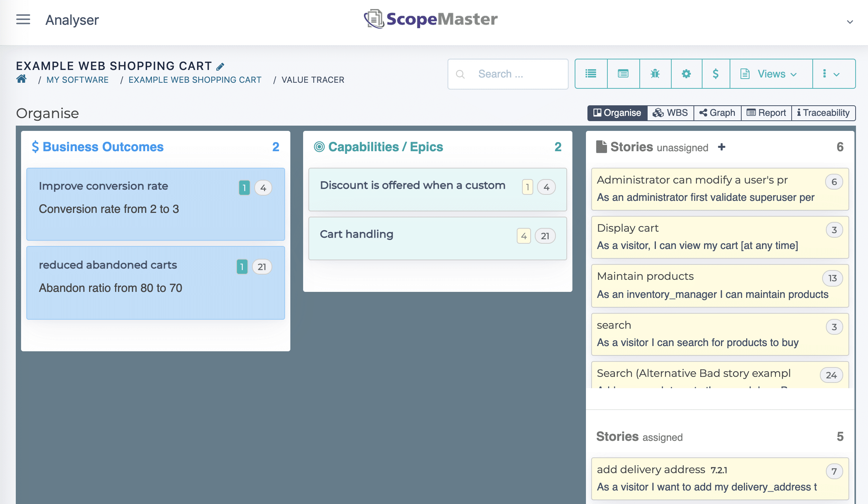Click the hamburger menu icon

(x=23, y=19)
